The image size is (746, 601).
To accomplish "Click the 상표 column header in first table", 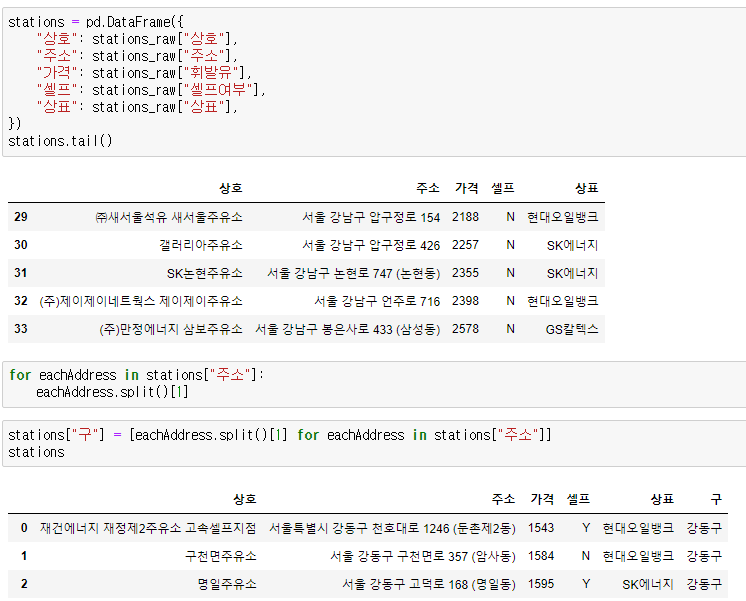I will coord(587,188).
